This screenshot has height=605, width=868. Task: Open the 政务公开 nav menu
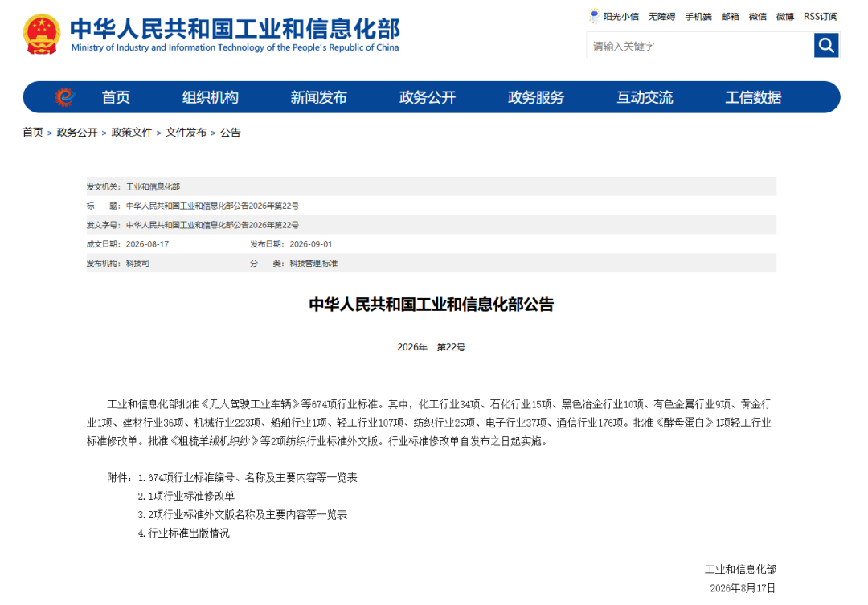[428, 97]
